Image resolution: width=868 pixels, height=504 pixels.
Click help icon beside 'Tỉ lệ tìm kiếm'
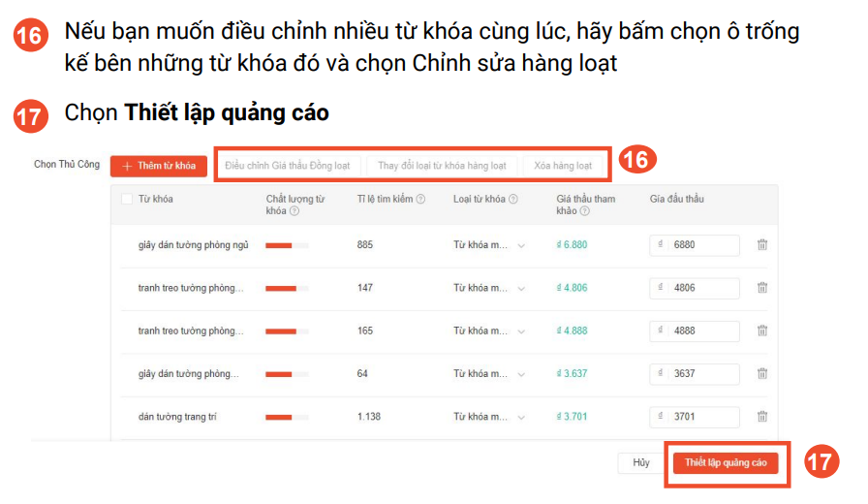[x=420, y=200]
